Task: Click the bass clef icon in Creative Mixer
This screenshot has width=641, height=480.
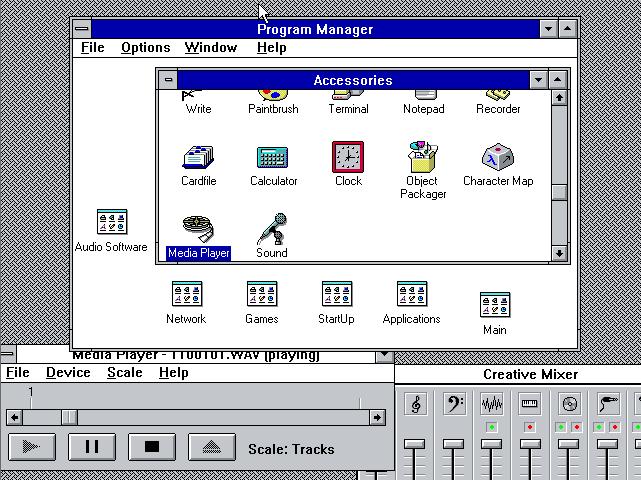Action: [454, 404]
